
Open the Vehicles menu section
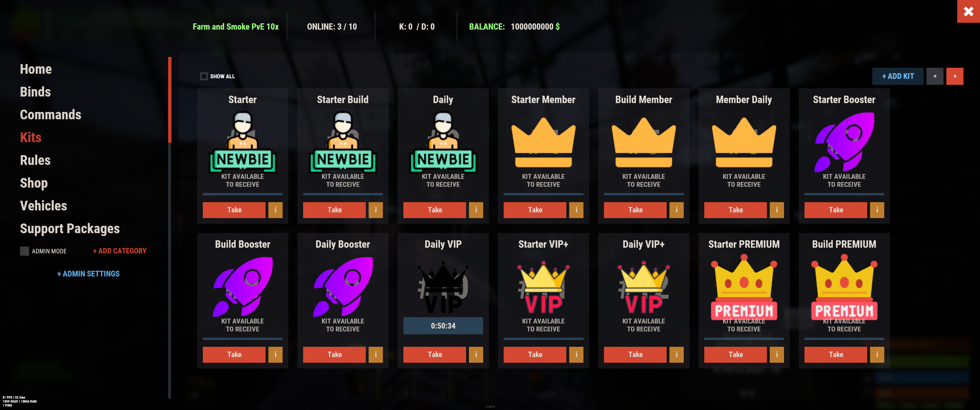coord(43,206)
